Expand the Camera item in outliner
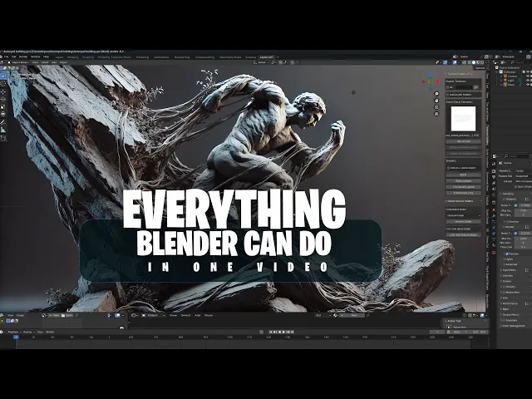532x399 pixels. [501, 76]
